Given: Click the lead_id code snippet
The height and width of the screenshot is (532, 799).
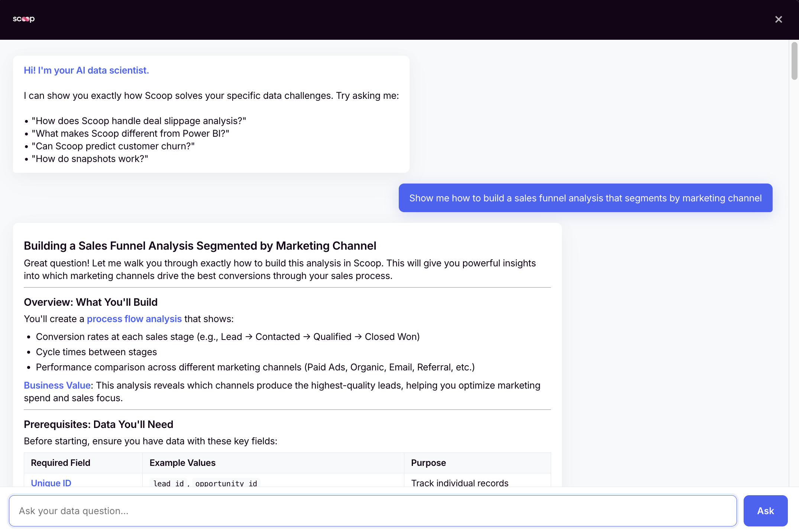Looking at the screenshot, I should click(x=168, y=483).
